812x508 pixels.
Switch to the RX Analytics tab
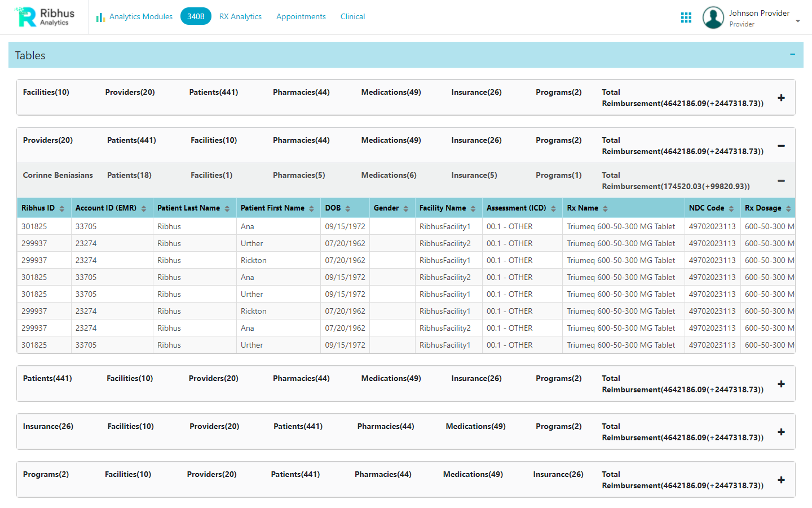point(240,17)
